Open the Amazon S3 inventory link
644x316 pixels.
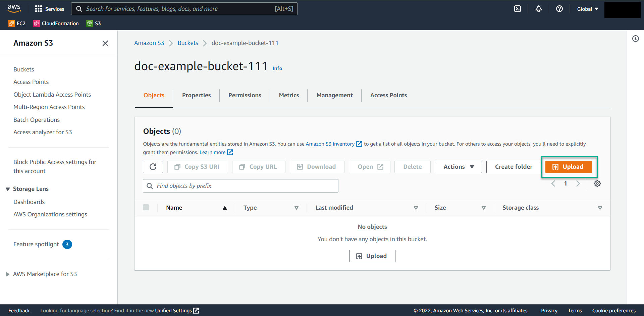[x=330, y=144]
